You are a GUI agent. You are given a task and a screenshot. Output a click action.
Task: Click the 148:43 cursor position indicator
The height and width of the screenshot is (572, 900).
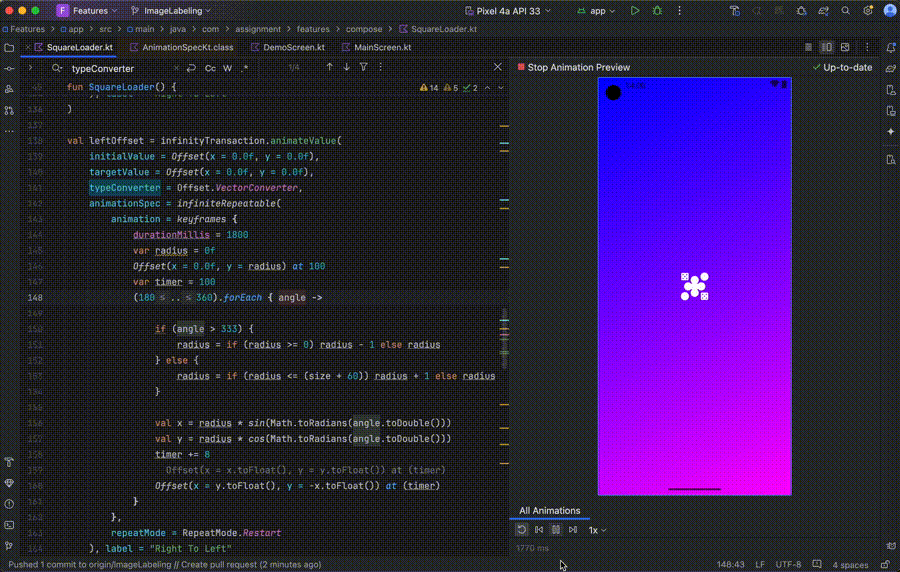click(730, 565)
